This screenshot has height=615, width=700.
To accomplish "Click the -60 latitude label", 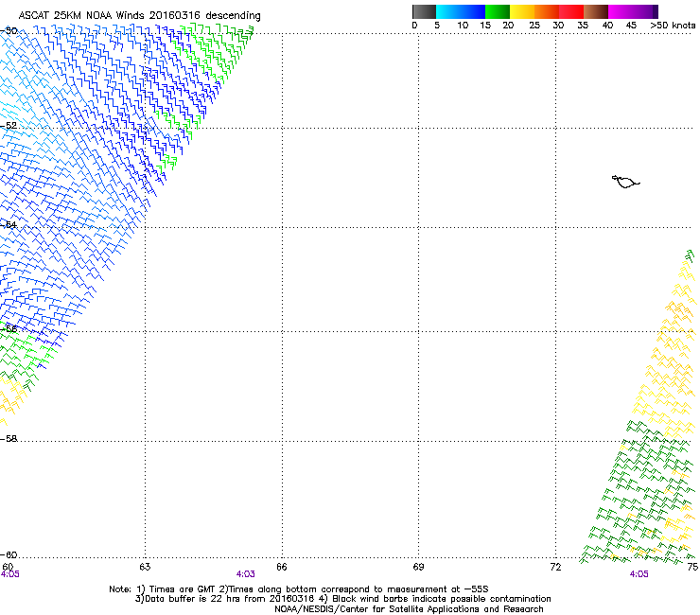I will [x=9, y=554].
